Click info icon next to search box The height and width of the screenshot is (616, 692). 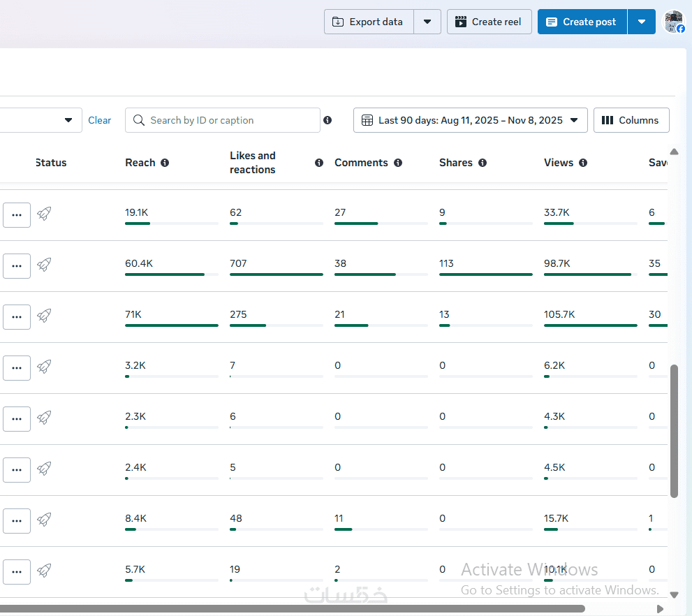tap(327, 120)
